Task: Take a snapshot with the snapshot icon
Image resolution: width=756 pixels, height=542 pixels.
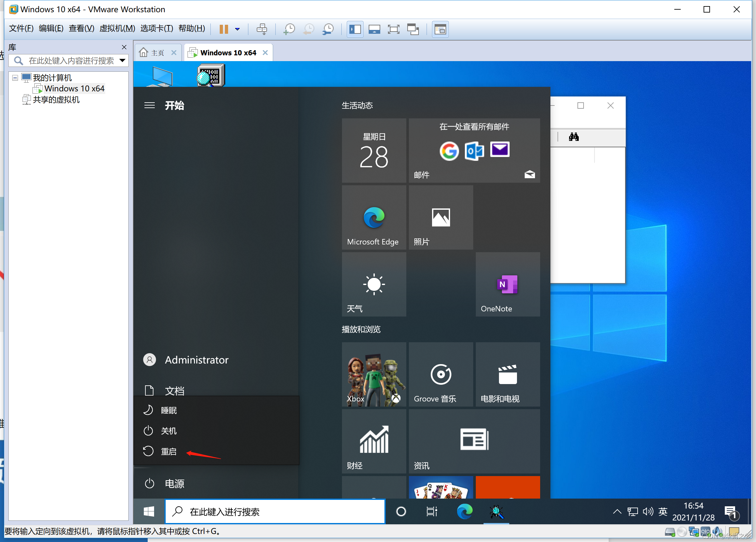Action: (x=289, y=29)
